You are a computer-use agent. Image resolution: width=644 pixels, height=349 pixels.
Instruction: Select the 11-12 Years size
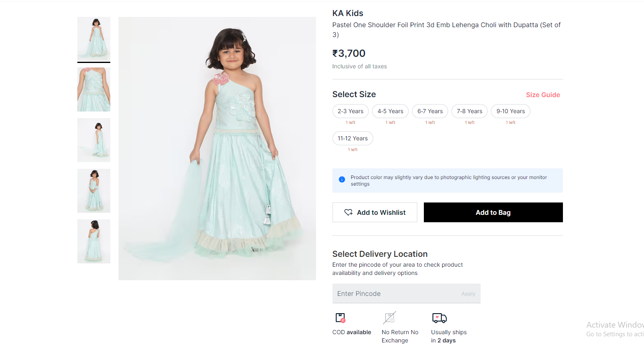pyautogui.click(x=353, y=138)
